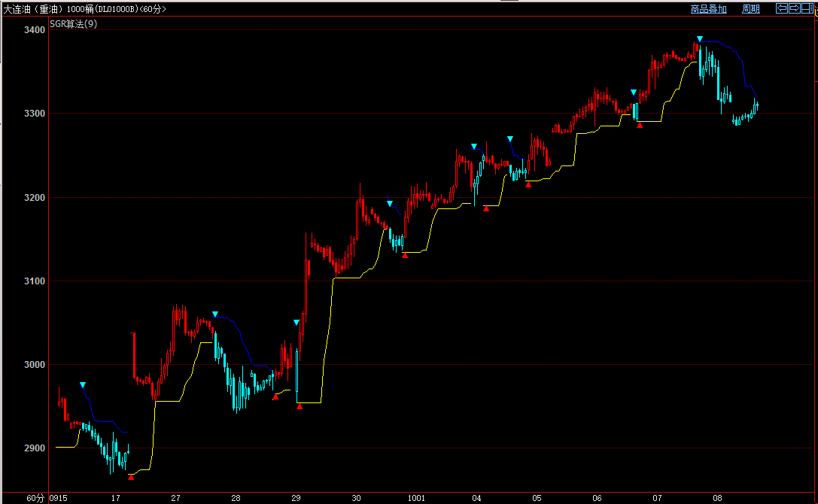Click the 08 date axis label
This screenshot has height=504, width=818.
click(x=717, y=498)
